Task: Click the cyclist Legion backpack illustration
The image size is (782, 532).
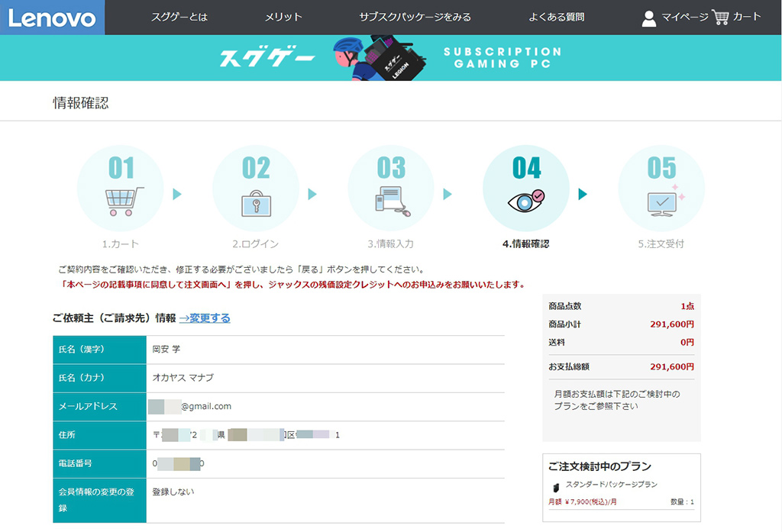Action: click(379, 58)
